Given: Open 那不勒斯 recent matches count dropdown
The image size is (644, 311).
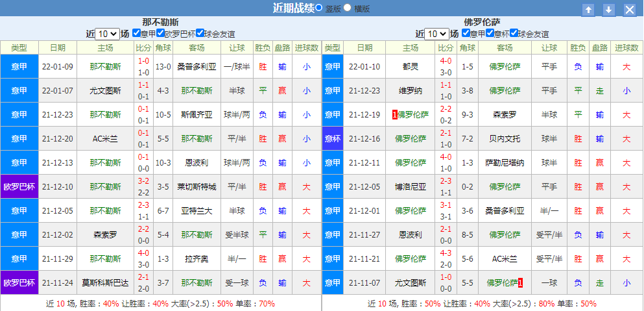Looking at the screenshot, I should pyautogui.click(x=107, y=34).
